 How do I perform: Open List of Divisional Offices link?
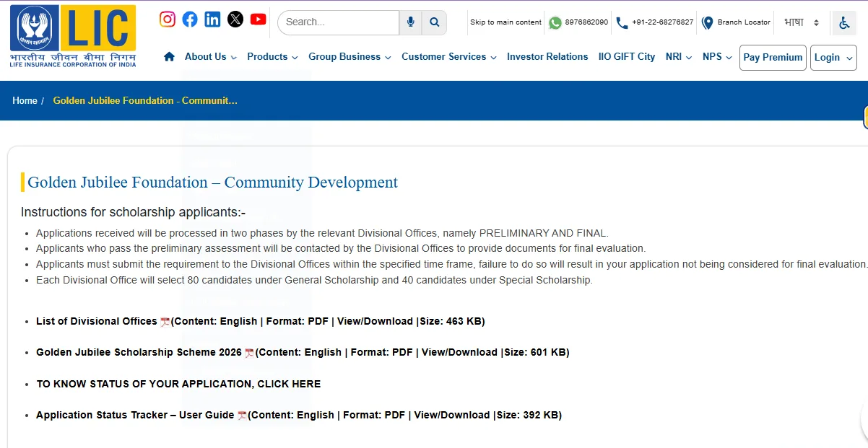pyautogui.click(x=97, y=321)
